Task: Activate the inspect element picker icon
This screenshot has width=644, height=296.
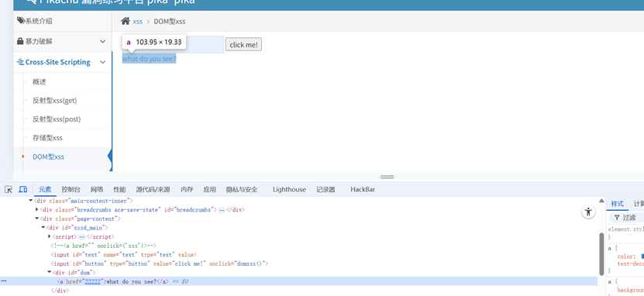Action: click(x=9, y=189)
